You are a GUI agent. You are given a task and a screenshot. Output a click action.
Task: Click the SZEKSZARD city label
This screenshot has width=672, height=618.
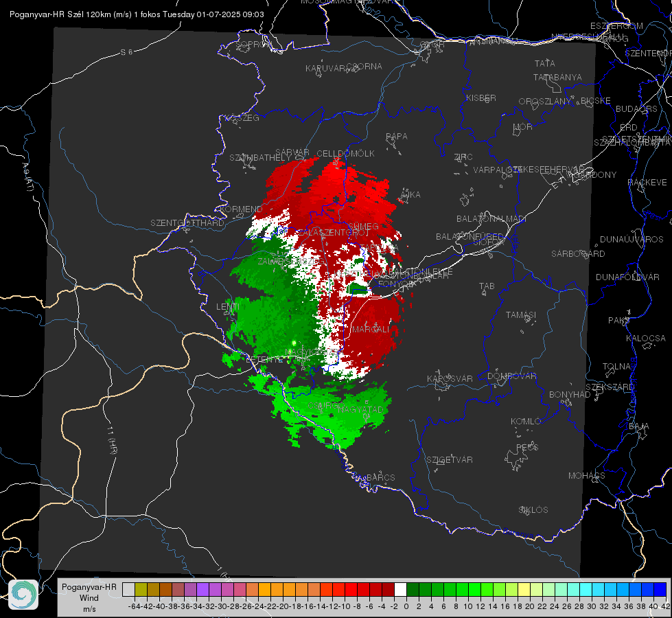[x=610, y=387]
